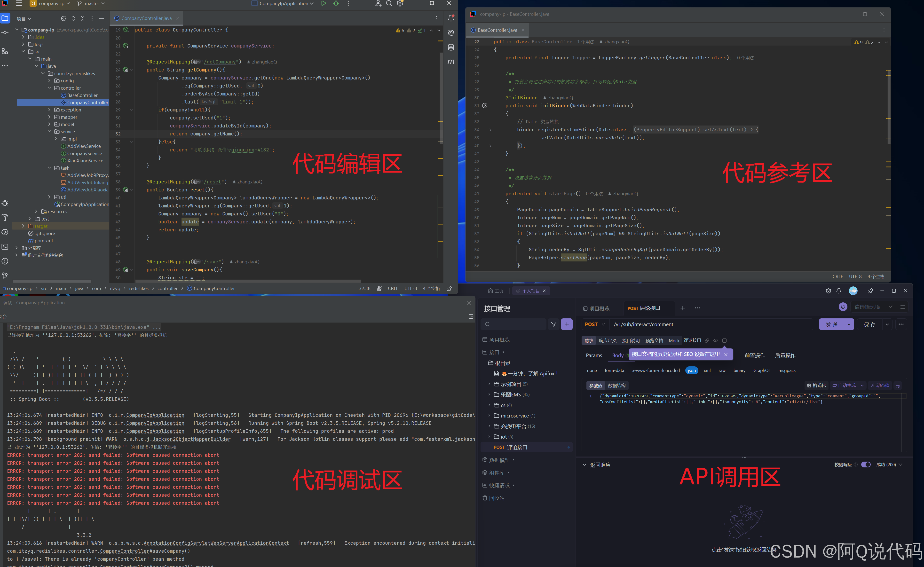
Task: Open the Database tool window icon
Action: point(451,47)
